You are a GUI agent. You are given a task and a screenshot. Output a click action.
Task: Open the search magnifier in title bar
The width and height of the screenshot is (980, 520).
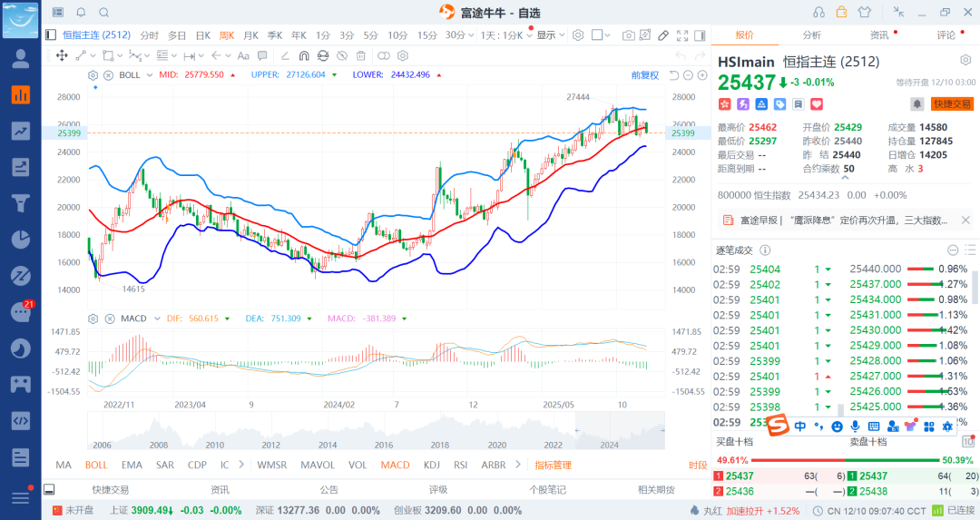(x=103, y=12)
